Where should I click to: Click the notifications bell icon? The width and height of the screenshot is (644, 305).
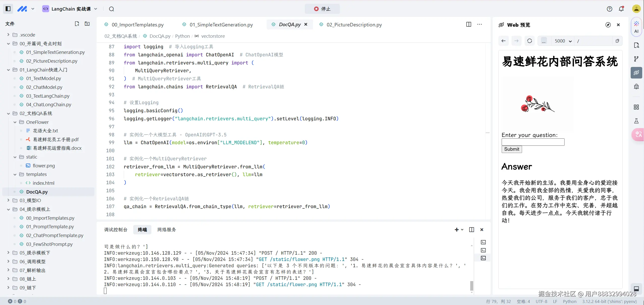621,9
